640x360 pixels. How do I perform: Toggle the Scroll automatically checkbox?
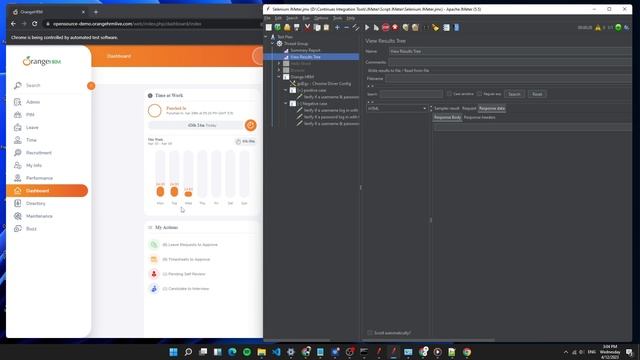(x=370, y=333)
